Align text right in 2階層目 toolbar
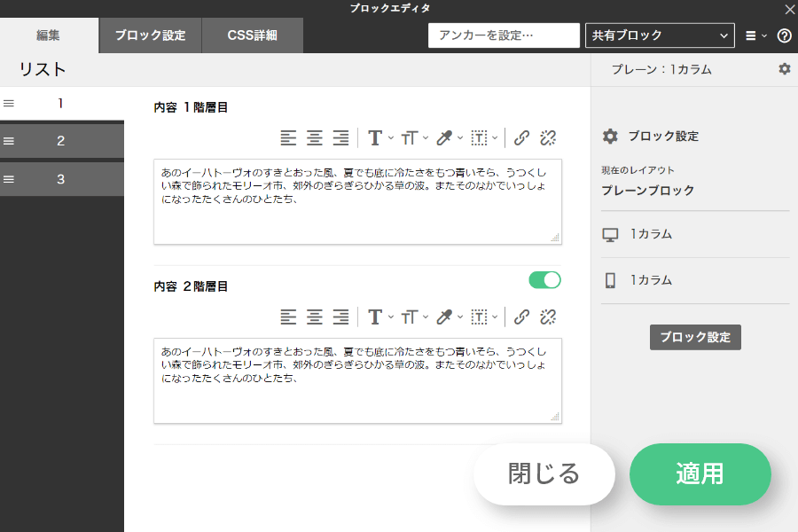The image size is (798, 532). [340, 317]
